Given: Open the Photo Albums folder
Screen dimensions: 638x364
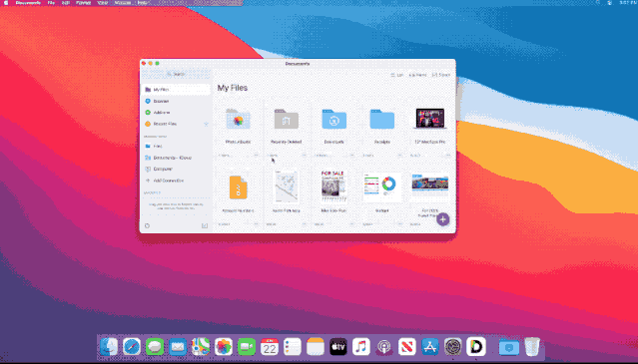Looking at the screenshot, I should pos(238,119).
